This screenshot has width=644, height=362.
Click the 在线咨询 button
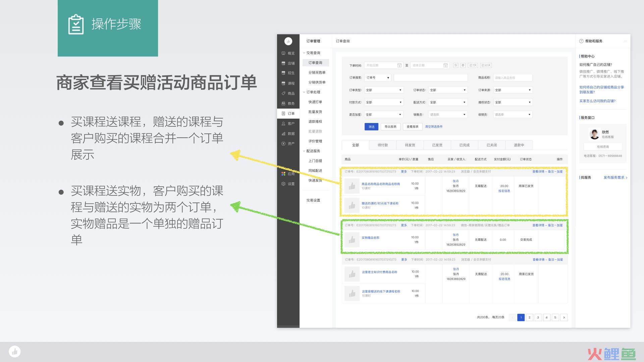pyautogui.click(x=603, y=147)
